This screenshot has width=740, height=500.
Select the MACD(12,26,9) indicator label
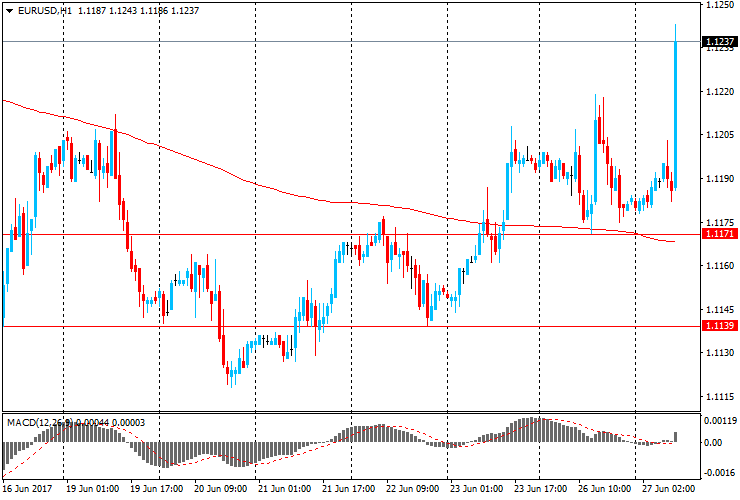pos(40,423)
